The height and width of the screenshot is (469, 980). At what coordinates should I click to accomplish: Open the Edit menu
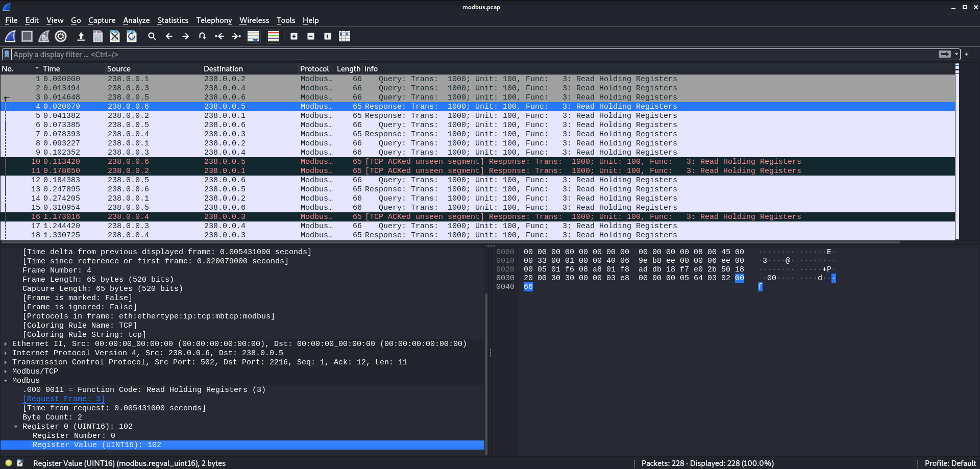point(32,20)
